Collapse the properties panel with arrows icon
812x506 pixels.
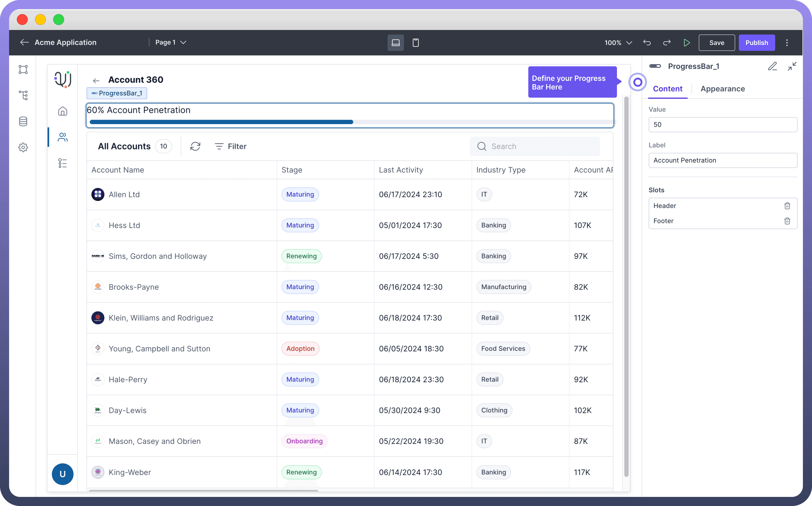pyautogui.click(x=792, y=66)
